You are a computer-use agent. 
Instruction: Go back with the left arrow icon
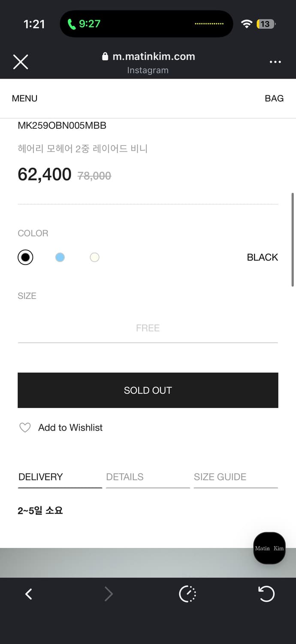[29, 594]
